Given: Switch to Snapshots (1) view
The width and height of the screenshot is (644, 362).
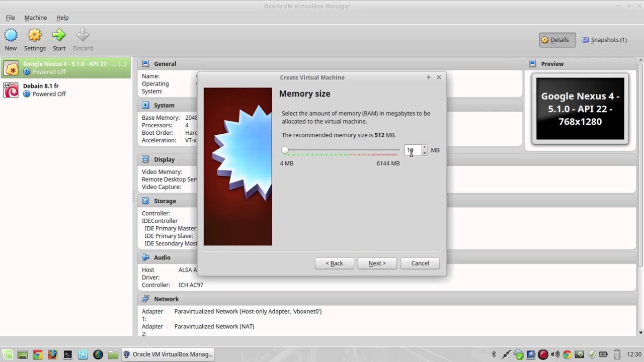Looking at the screenshot, I should (x=604, y=40).
